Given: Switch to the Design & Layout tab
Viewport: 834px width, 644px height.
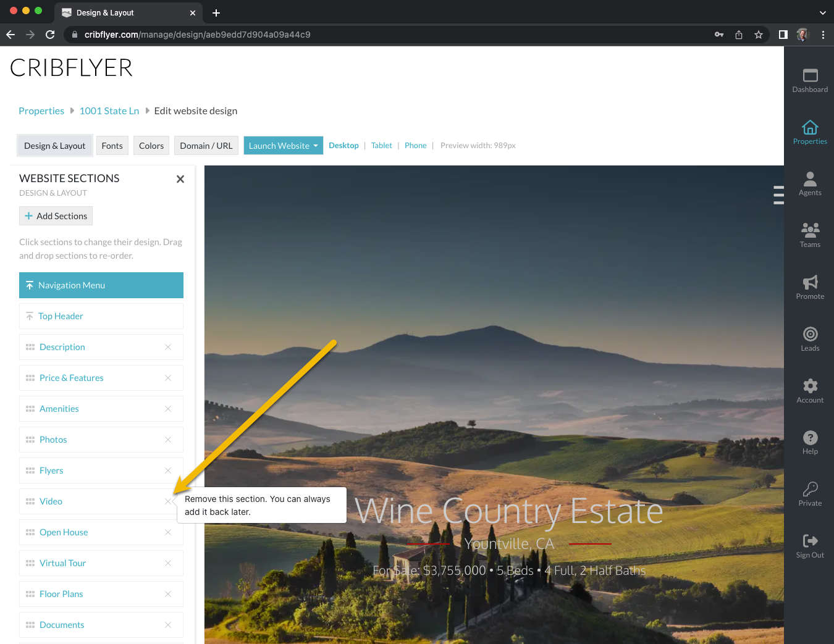Looking at the screenshot, I should point(55,146).
